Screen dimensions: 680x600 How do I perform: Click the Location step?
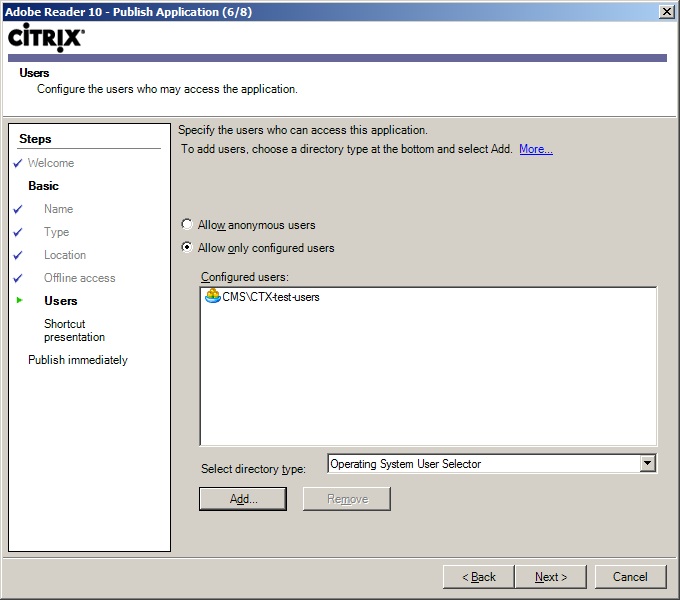[x=65, y=255]
